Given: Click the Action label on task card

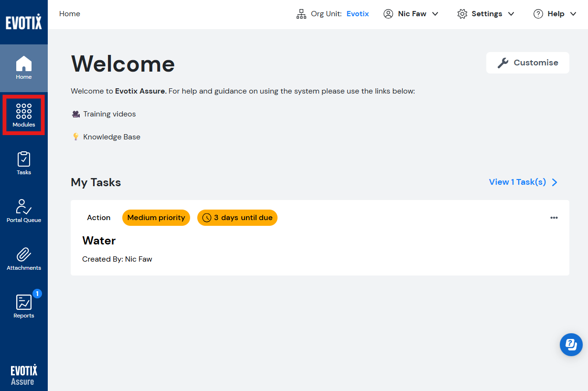Looking at the screenshot, I should click(x=99, y=218).
